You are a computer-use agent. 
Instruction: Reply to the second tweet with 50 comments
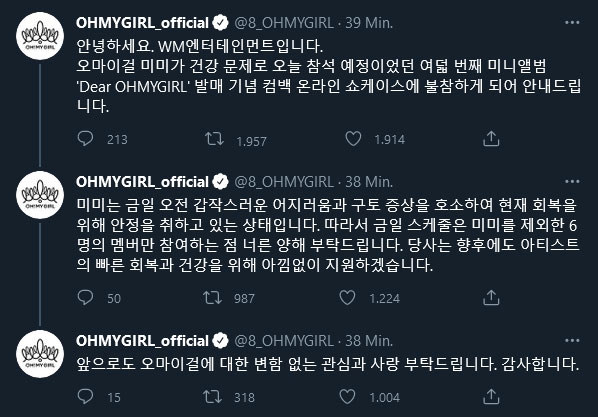pos(85,298)
